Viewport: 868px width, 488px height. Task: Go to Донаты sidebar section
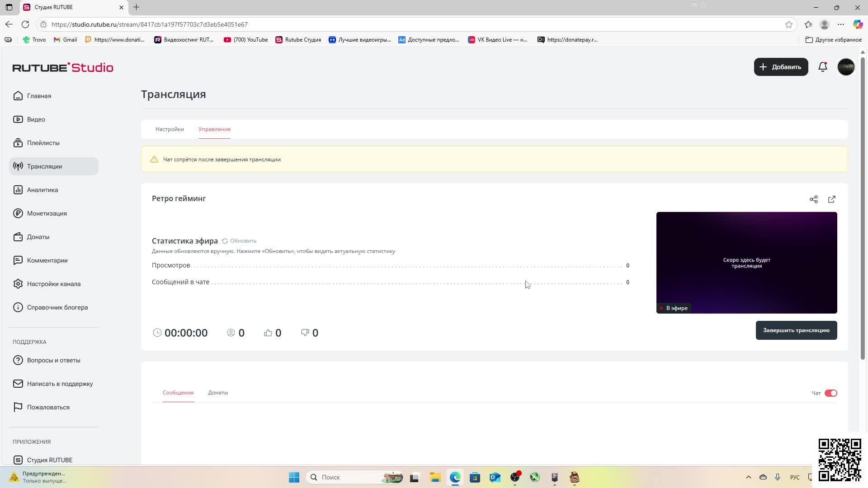pos(38,237)
